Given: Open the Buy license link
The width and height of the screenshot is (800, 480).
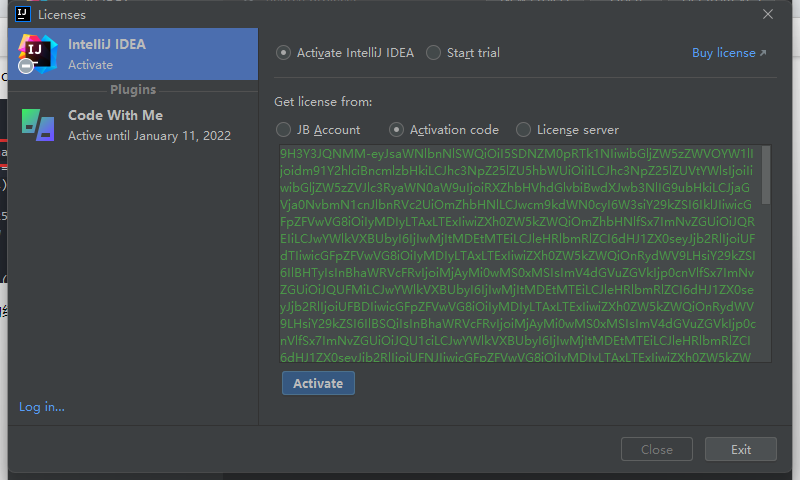Looking at the screenshot, I should [x=723, y=53].
